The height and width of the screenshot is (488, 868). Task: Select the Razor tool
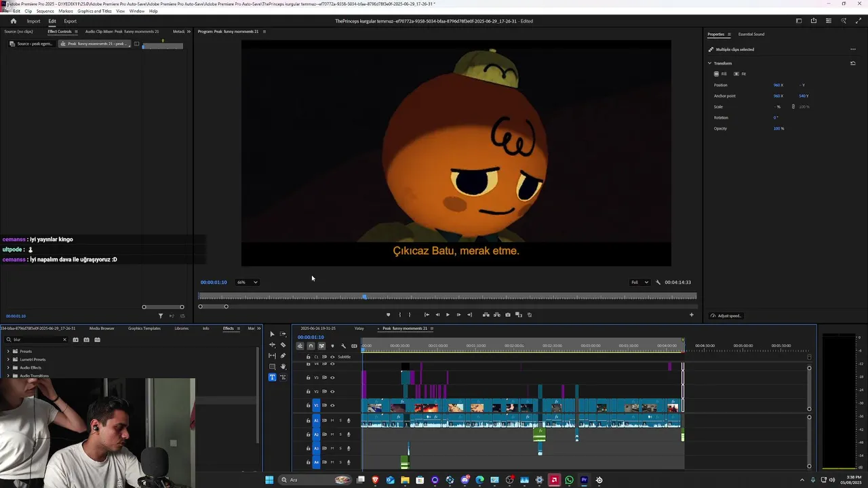(283, 344)
